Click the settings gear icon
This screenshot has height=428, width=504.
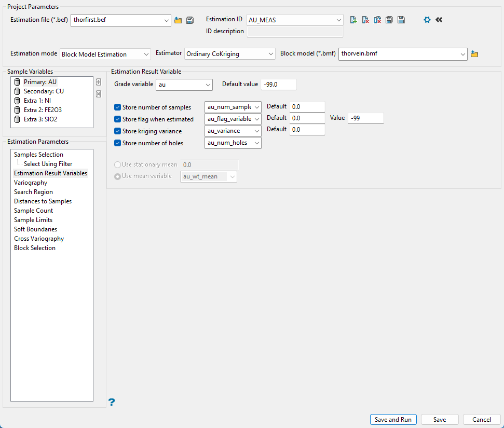click(x=427, y=20)
